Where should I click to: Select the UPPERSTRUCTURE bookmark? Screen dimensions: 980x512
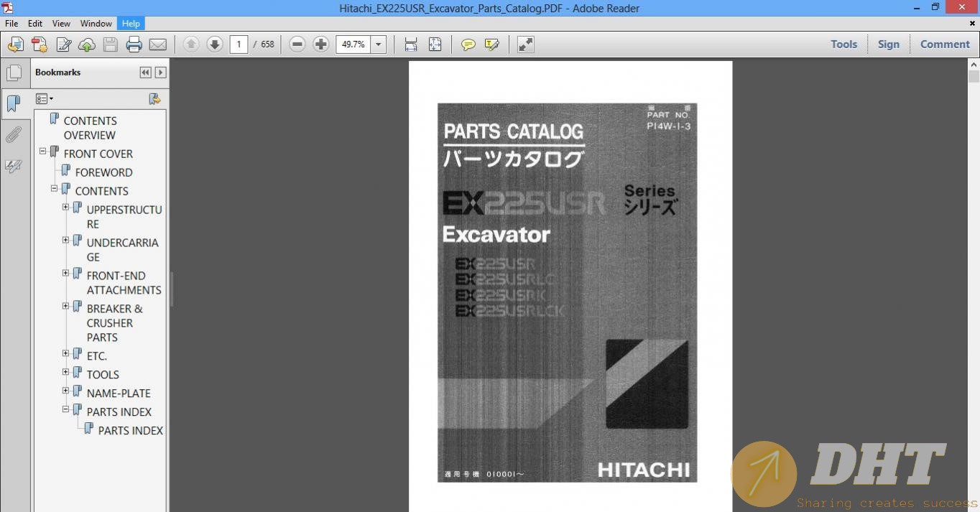point(124,217)
